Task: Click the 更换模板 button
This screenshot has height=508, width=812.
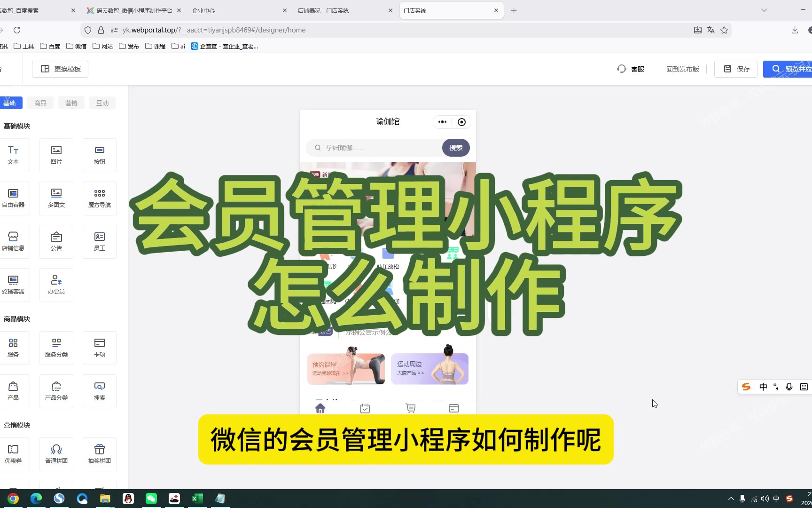Action: point(61,69)
